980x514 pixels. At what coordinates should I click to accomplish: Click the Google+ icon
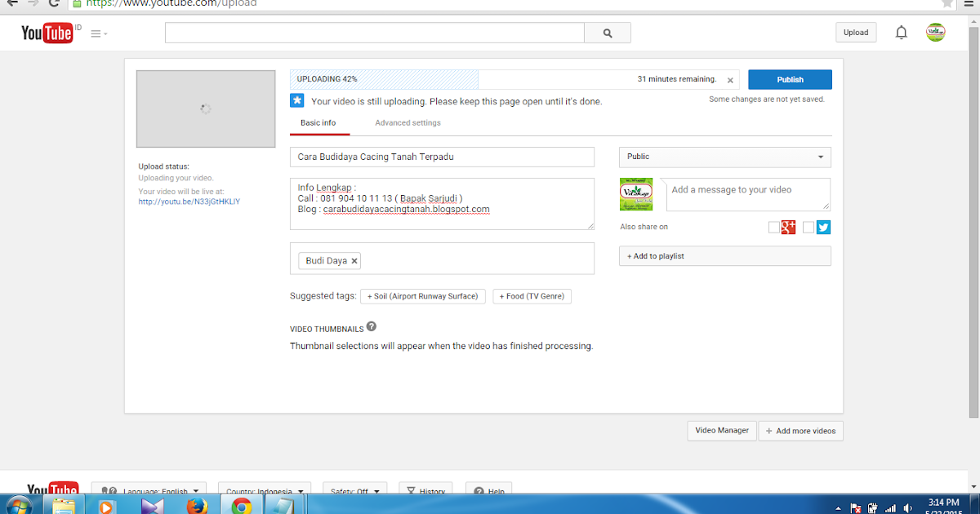[788, 228]
